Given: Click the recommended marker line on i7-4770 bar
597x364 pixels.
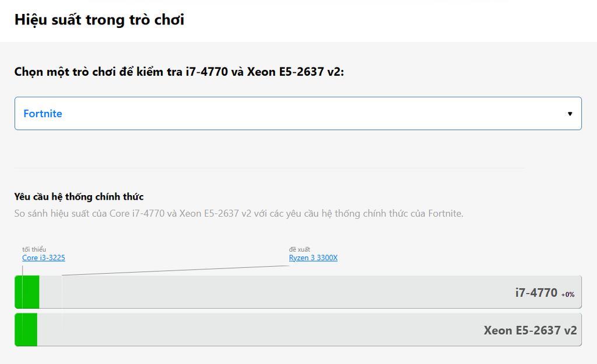Looking at the screenshot, I should (62, 292).
